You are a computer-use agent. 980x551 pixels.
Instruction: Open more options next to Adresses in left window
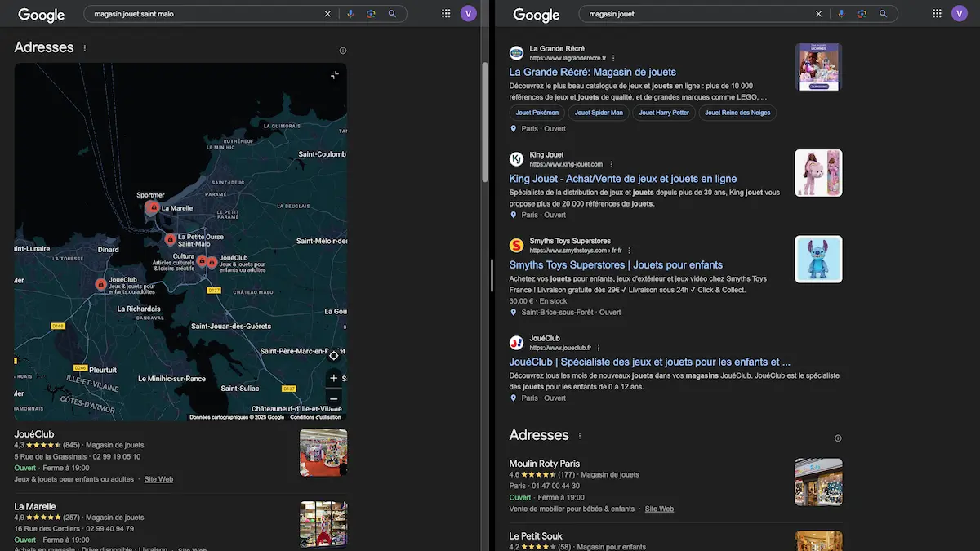point(84,48)
